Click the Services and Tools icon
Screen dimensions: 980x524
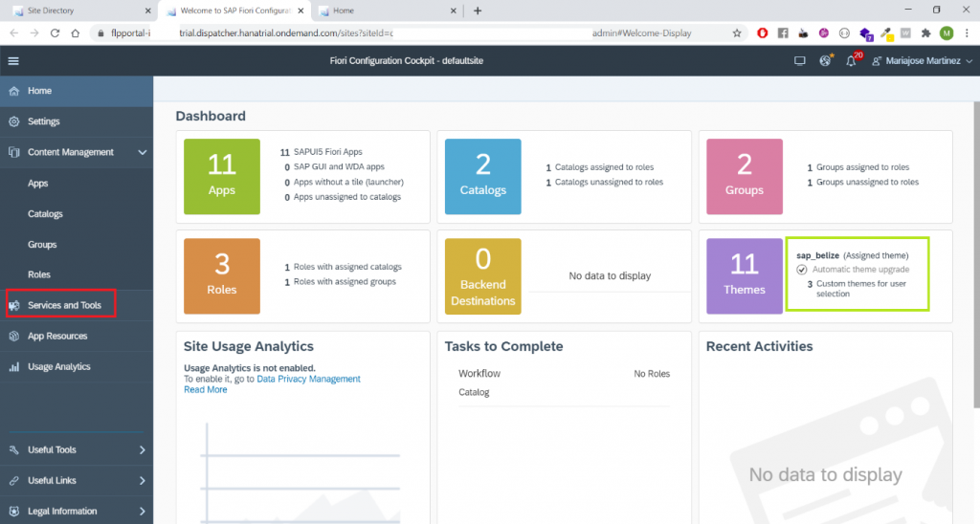point(13,305)
